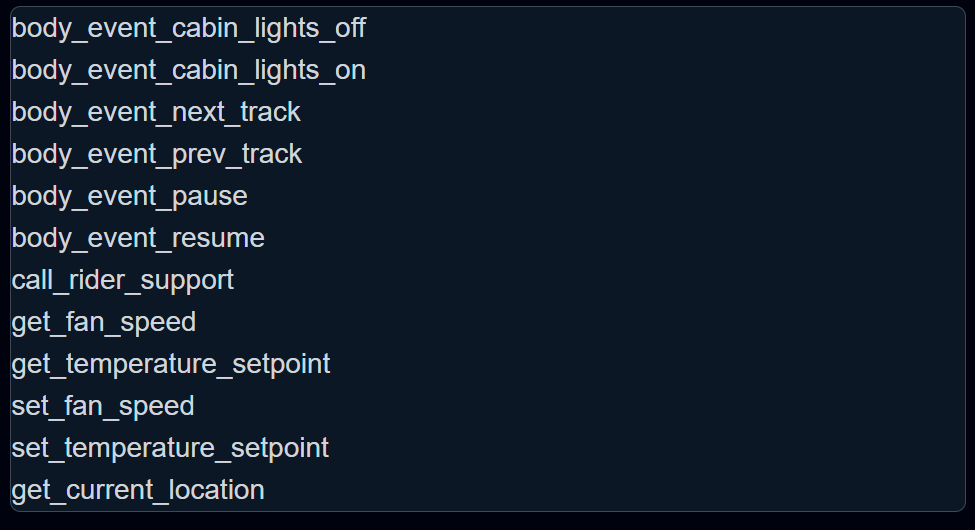Choose the function that sets the temperature setpoint
This screenshot has height=530, width=975.
pyautogui.click(x=170, y=448)
